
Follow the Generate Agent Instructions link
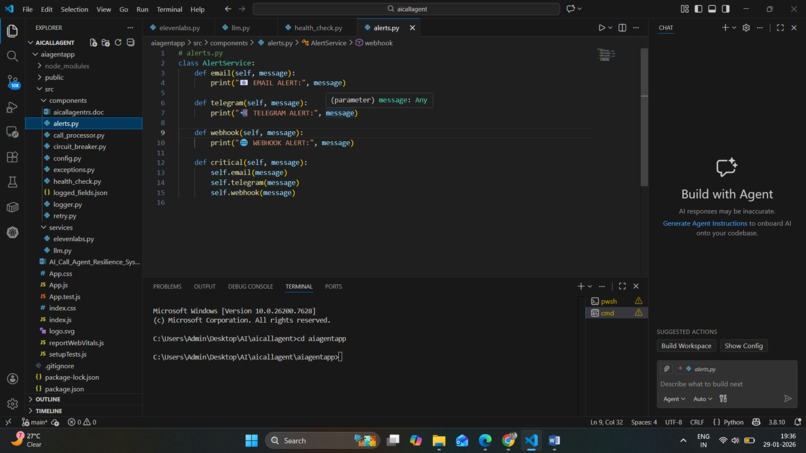click(705, 223)
